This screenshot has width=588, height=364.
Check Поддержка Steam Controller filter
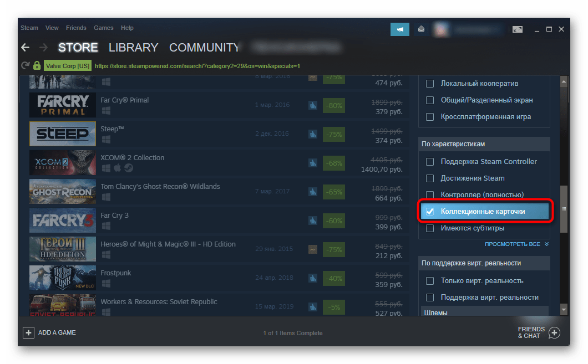(x=430, y=162)
